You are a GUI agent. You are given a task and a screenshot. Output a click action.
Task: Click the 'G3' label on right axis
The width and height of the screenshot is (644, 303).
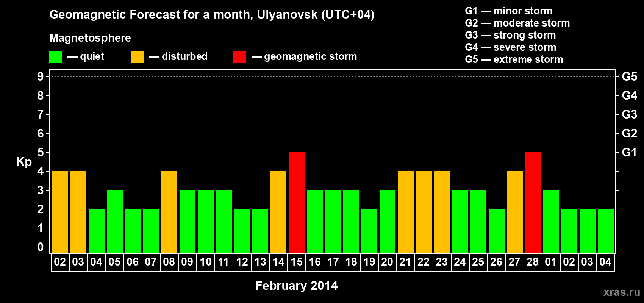(630, 114)
